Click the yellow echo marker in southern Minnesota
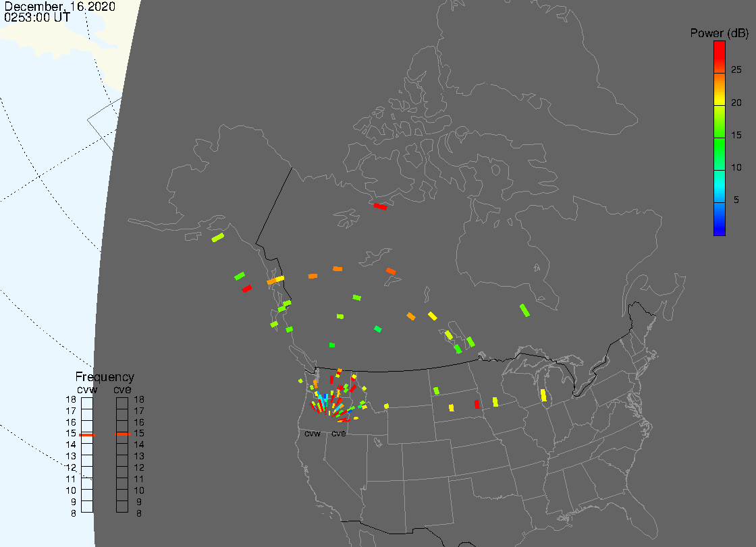756x547 pixels. pos(495,402)
